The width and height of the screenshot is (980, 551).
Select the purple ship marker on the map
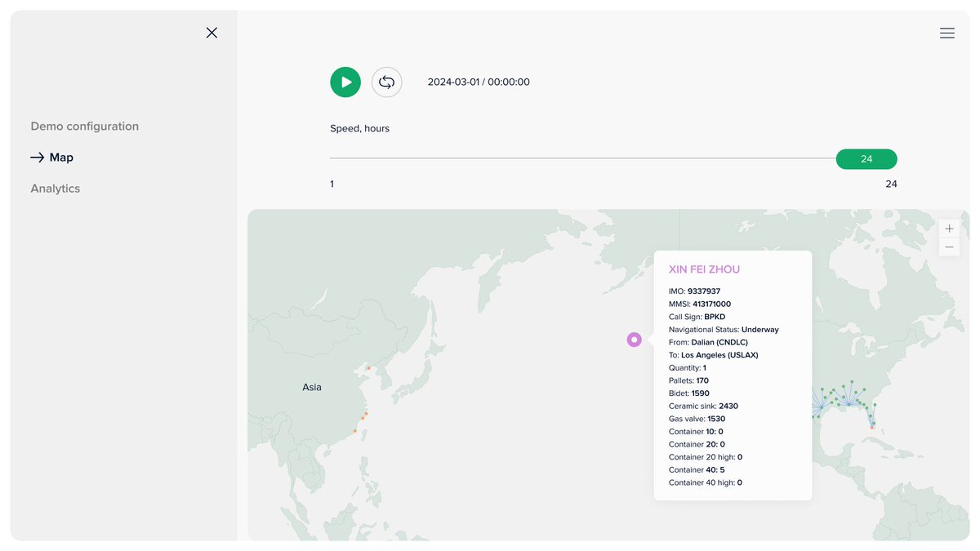[x=634, y=340]
